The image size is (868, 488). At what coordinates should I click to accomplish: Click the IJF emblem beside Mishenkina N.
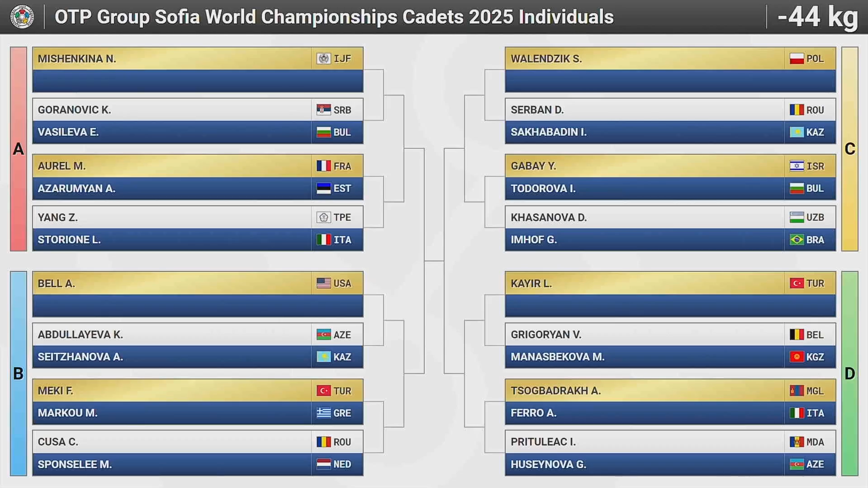tap(323, 59)
